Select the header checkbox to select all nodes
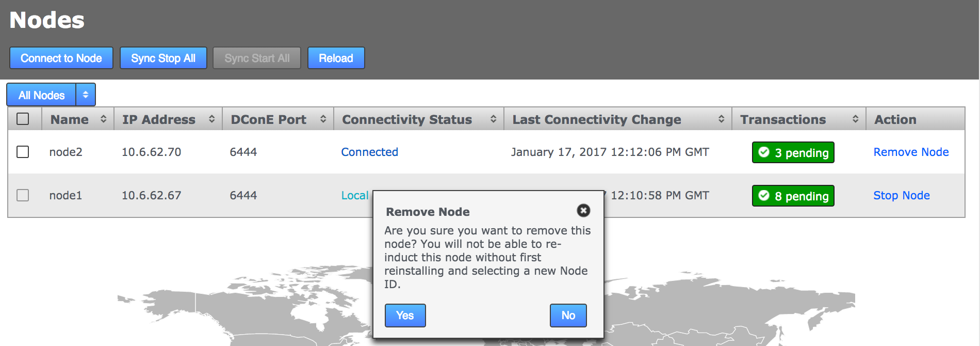 23,119
